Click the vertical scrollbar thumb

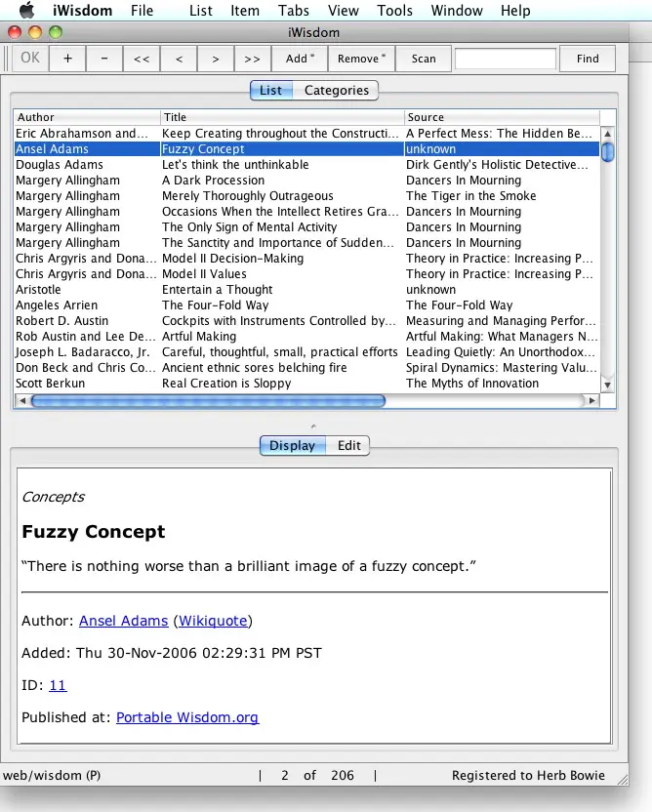tap(607, 151)
